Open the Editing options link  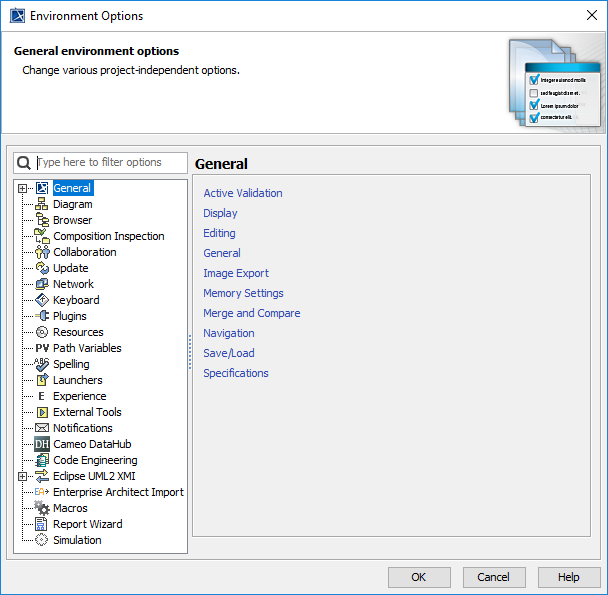coord(219,233)
